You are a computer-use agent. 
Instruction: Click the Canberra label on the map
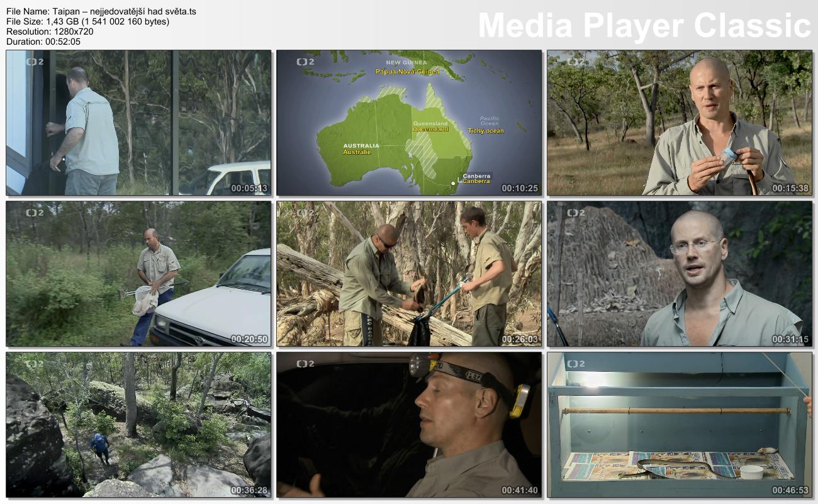coord(476,179)
